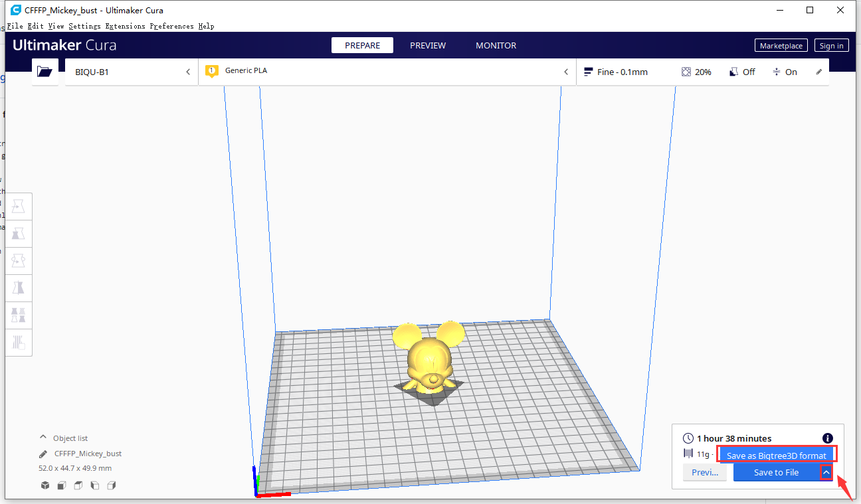Open the Generic PLA material selector
The height and width of the screenshot is (504, 861).
click(x=387, y=72)
